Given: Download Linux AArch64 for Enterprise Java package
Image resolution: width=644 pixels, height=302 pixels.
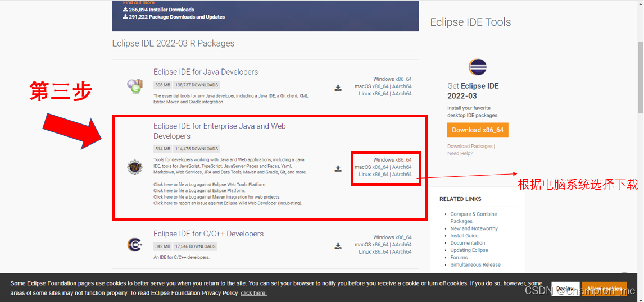Looking at the screenshot, I should 402,175.
